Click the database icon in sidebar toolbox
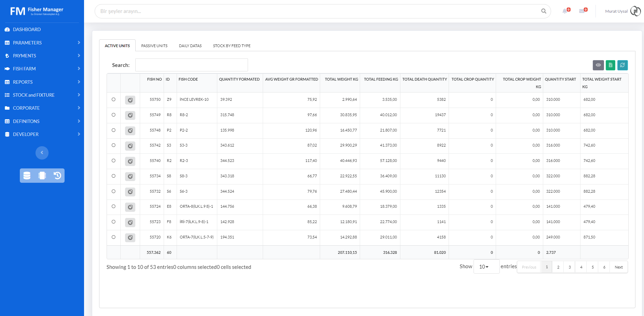Screen dimensions: 644x316 [27, 176]
